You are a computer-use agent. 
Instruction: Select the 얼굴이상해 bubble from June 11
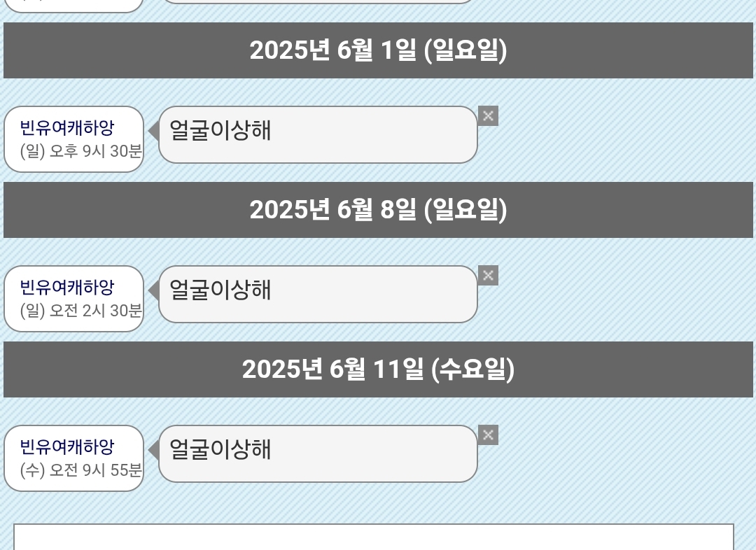coord(318,453)
